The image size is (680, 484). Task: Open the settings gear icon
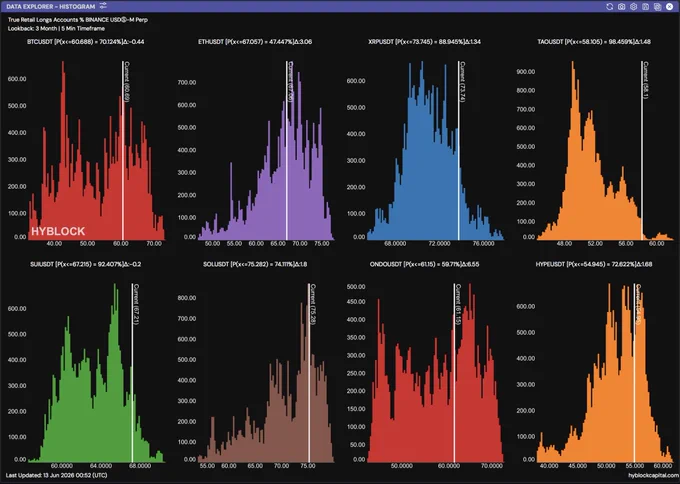(x=634, y=7)
